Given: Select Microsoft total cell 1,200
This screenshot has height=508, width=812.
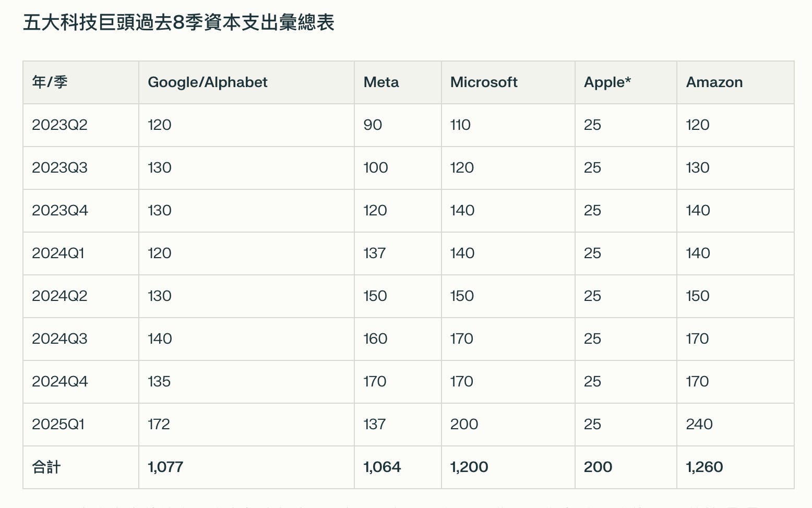Looking at the screenshot, I should pos(469,467).
